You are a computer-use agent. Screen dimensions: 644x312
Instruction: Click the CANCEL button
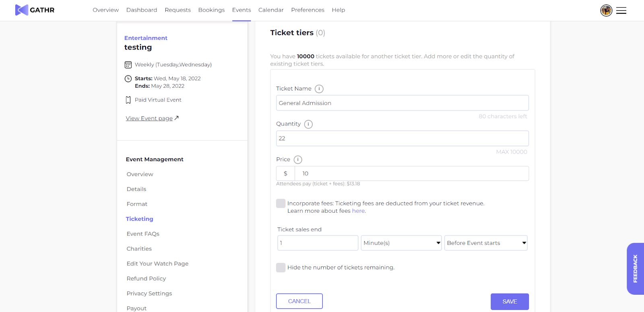[x=299, y=301]
